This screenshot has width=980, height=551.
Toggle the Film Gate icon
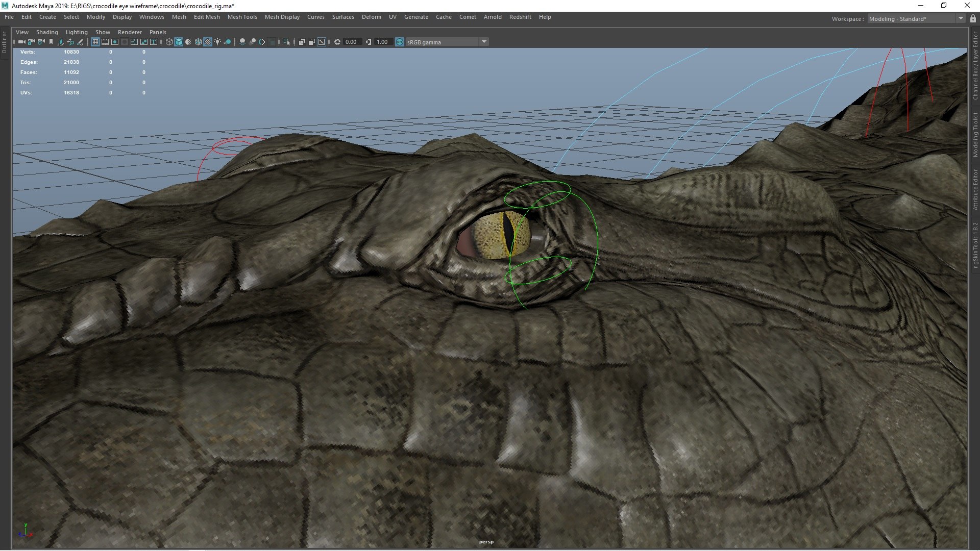[105, 42]
